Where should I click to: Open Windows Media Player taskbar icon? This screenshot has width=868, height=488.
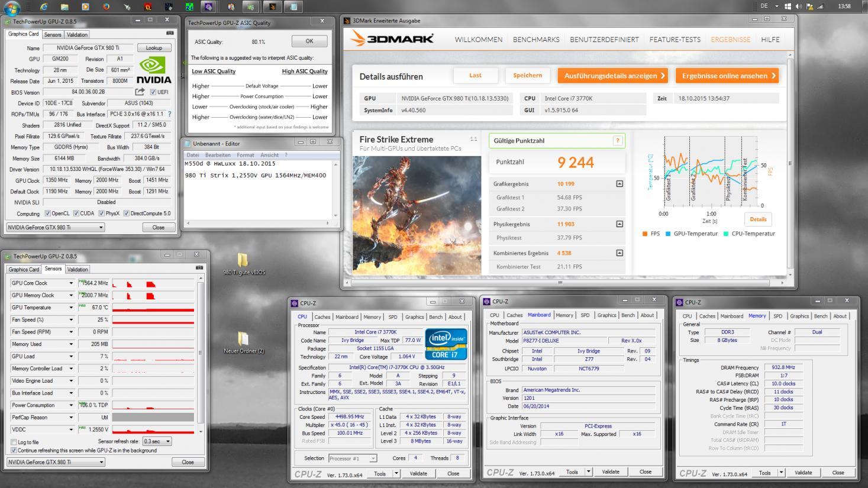coord(85,7)
